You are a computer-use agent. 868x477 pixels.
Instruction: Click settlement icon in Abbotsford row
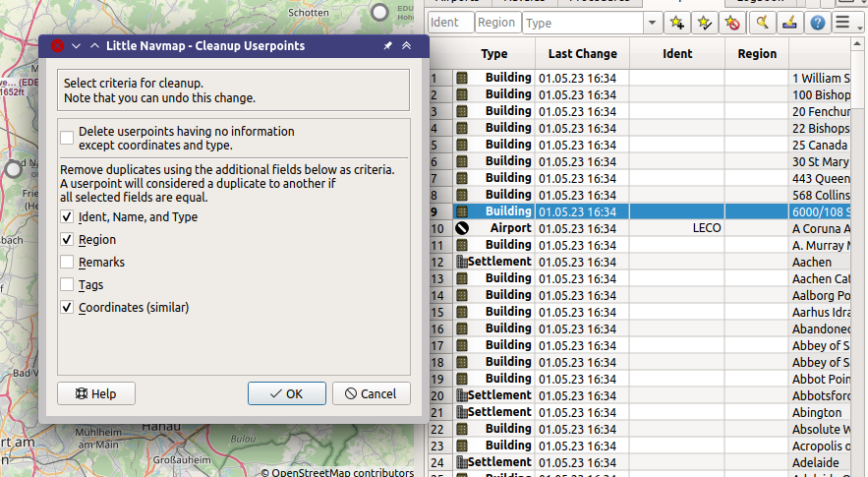(462, 395)
